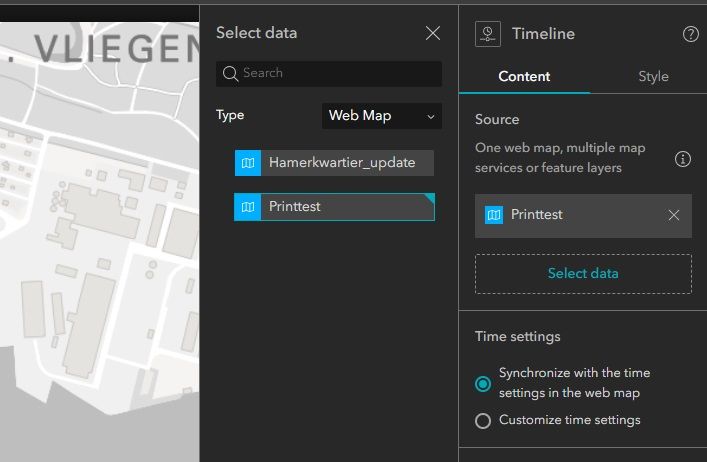Open the Timeline help icon
The height and width of the screenshot is (462, 707).
click(x=690, y=34)
